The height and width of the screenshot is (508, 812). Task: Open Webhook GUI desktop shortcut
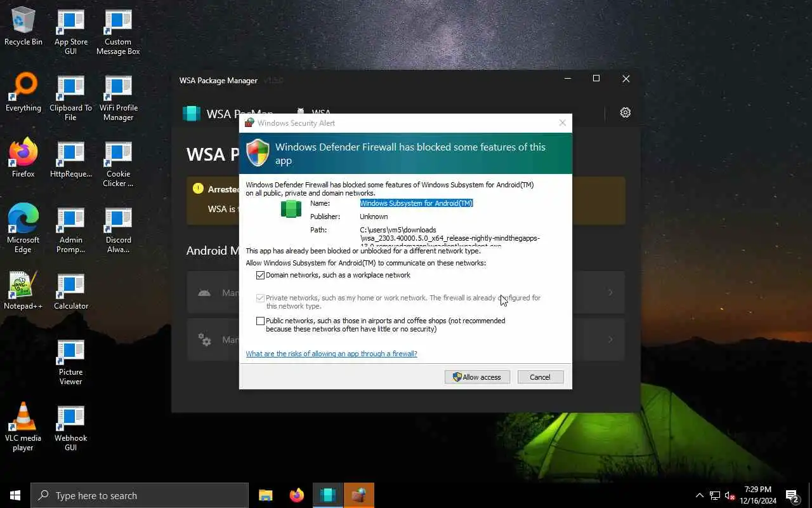[x=70, y=428]
